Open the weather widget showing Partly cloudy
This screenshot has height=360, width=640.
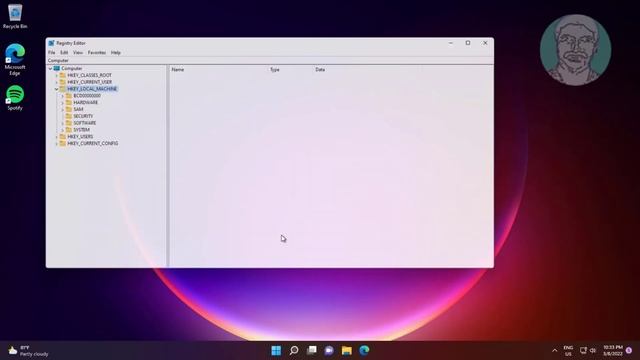[x=29, y=351]
